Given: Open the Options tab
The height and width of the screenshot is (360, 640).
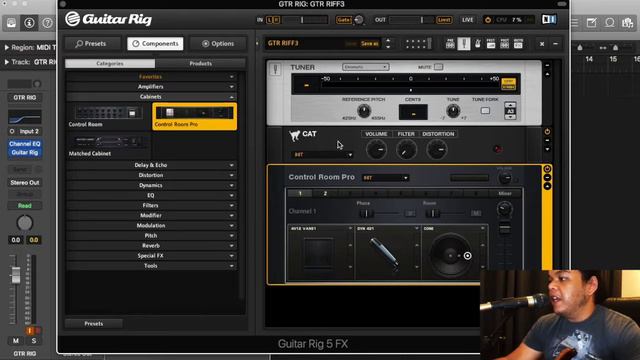Looking at the screenshot, I should coord(218,44).
